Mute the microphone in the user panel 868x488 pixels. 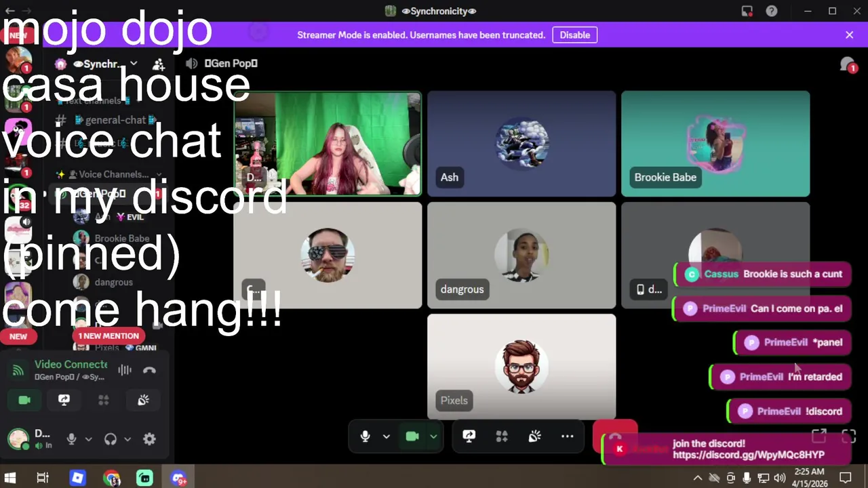pyautogui.click(x=71, y=439)
